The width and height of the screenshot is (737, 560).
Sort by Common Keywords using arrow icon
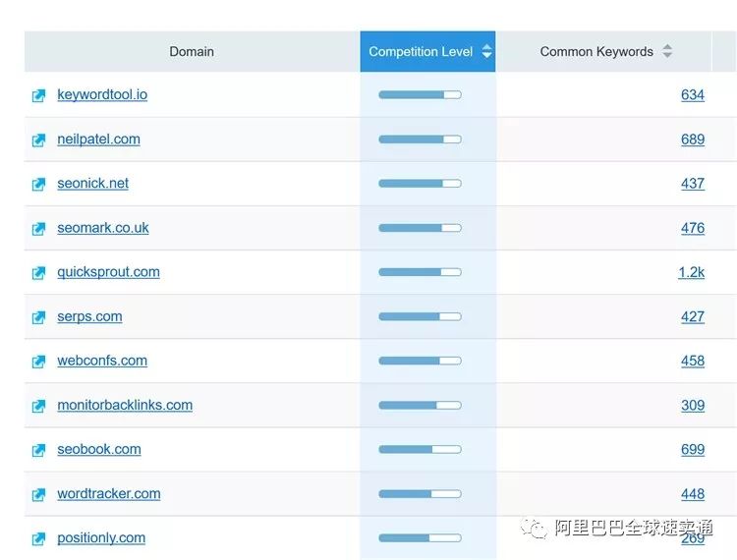click(x=667, y=52)
